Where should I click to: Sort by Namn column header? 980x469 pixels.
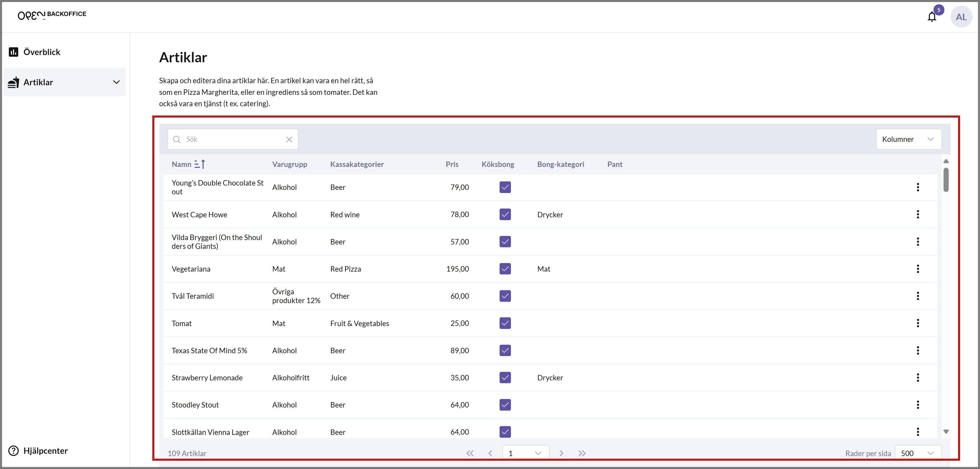click(182, 164)
